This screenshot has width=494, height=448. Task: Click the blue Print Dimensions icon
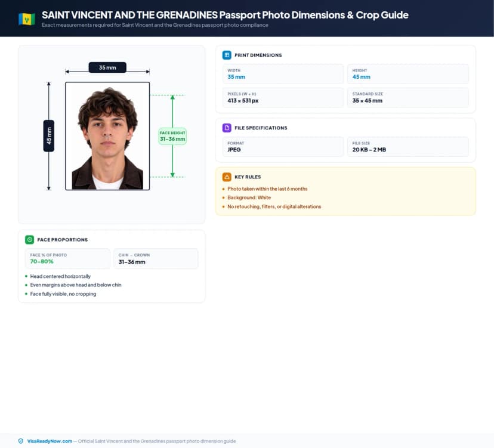(227, 55)
